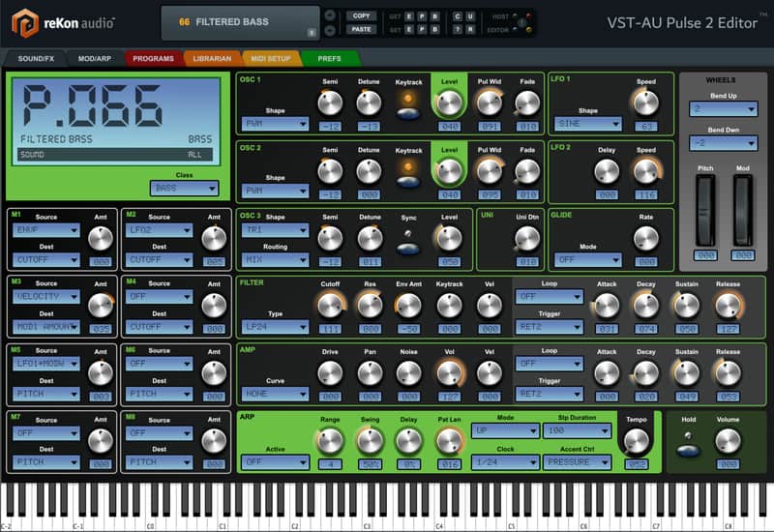This screenshot has width=774, height=532.
Task: Open ARP Accent Ctrl PRESSURE dropdown
Action: (x=577, y=462)
